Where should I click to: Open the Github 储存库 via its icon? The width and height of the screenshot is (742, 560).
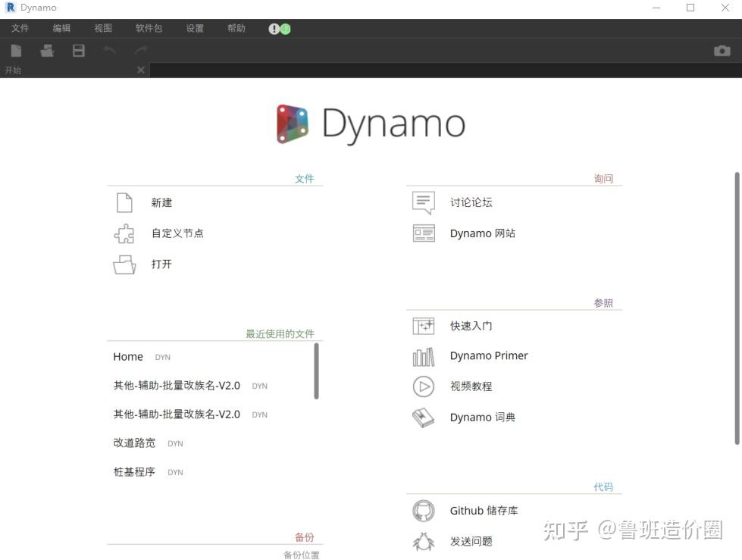tap(423, 510)
